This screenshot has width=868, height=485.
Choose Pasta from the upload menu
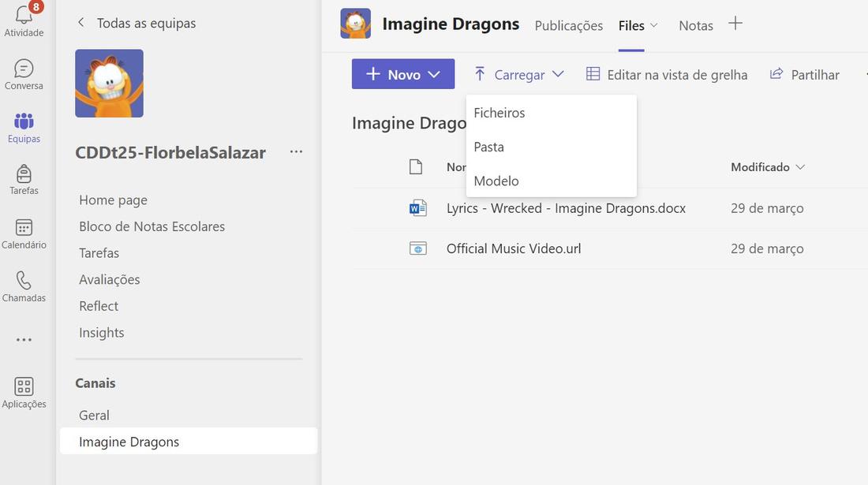[x=489, y=147]
